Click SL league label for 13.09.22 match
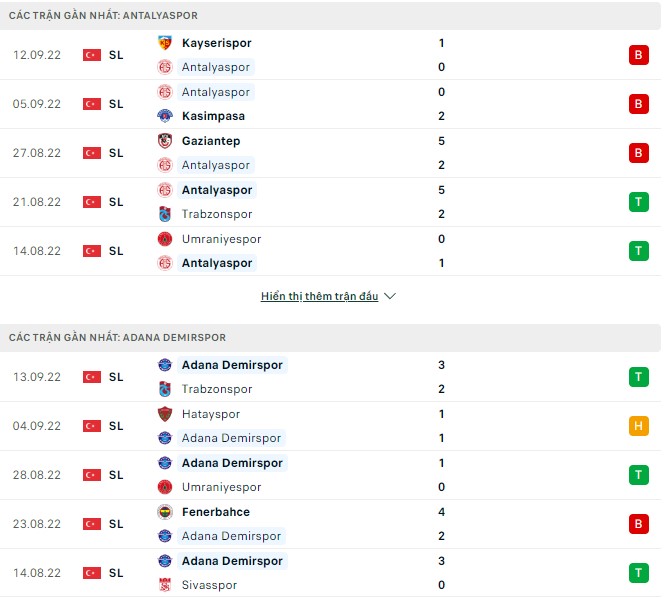667x598 pixels. pyautogui.click(x=116, y=377)
